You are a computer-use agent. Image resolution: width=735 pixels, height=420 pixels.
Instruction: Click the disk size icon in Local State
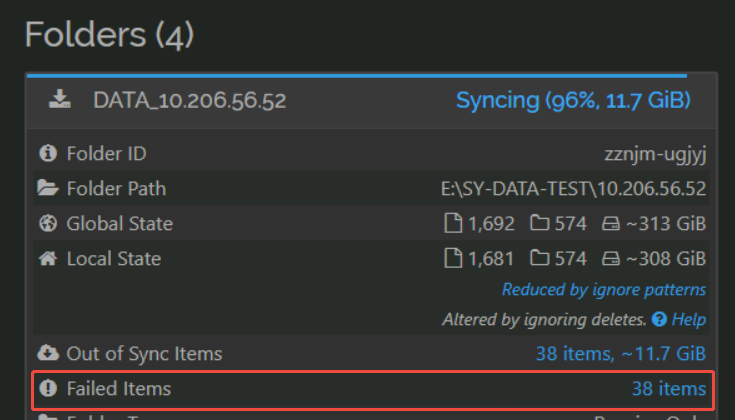click(611, 258)
